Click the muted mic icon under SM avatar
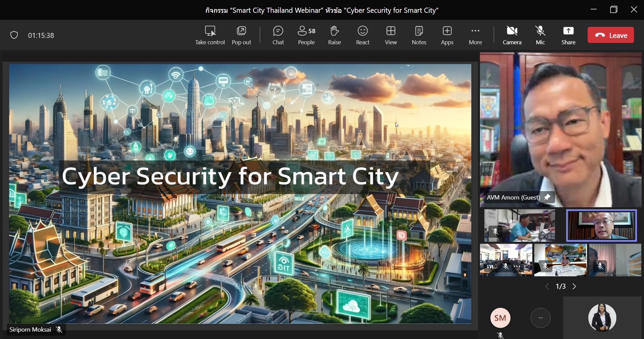The width and height of the screenshot is (644, 339). click(501, 335)
